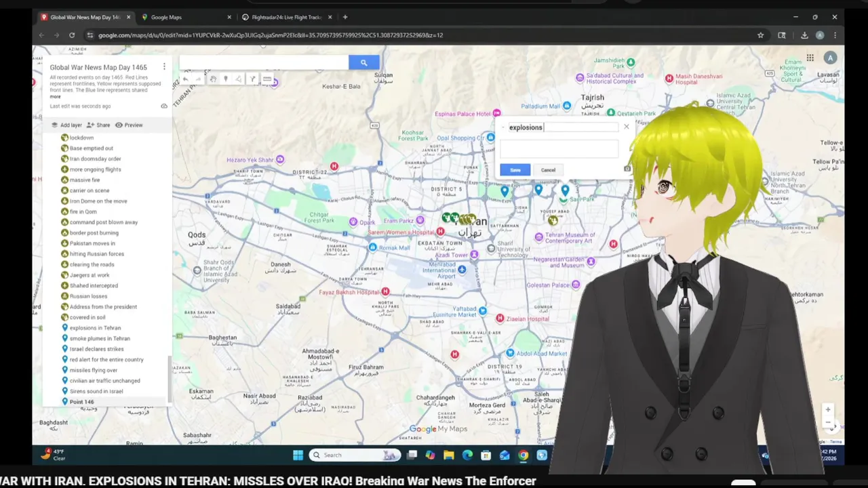The image size is (868, 488).
Task: Select 'Sirens sound in Israel' item
Action: 96,391
